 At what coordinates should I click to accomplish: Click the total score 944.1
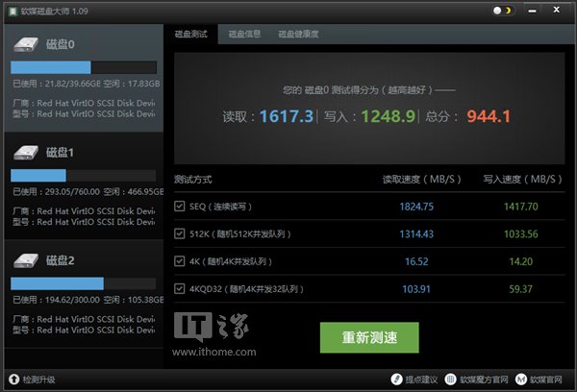[x=489, y=116]
